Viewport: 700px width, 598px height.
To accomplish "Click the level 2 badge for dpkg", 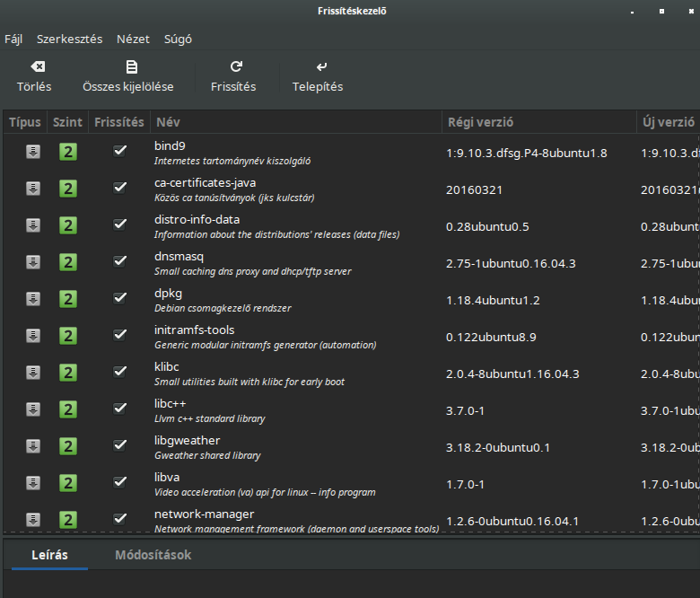I will pyautogui.click(x=68, y=299).
